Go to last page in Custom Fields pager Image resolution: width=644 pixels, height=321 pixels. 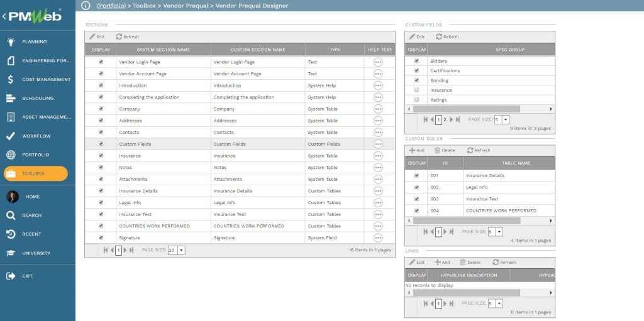point(458,119)
